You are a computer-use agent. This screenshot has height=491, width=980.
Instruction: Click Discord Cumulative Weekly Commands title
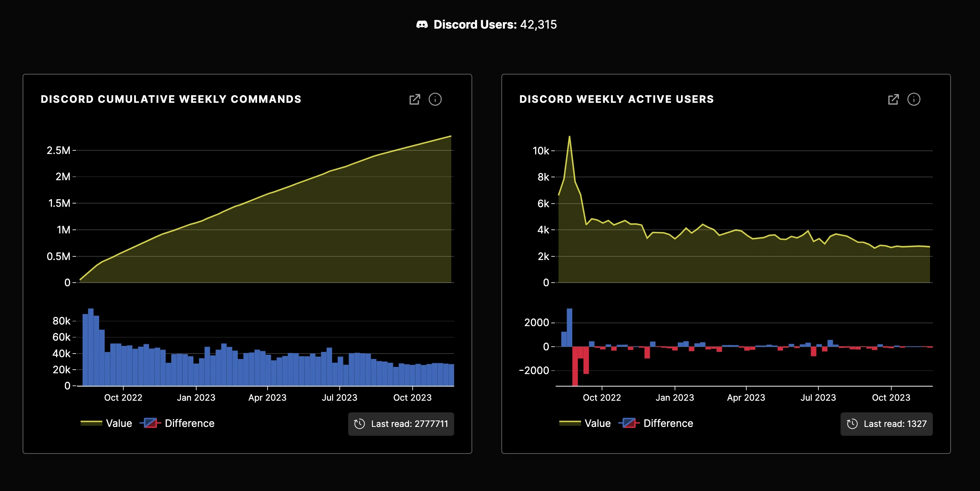(x=171, y=99)
